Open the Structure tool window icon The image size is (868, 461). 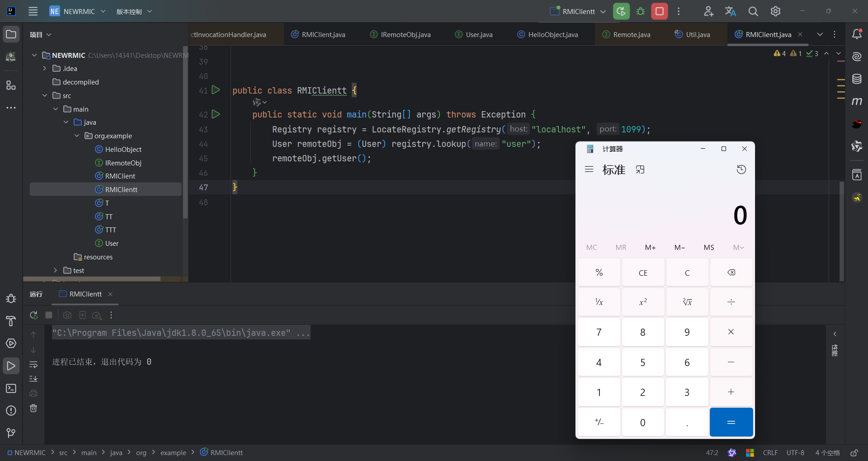tap(11, 85)
